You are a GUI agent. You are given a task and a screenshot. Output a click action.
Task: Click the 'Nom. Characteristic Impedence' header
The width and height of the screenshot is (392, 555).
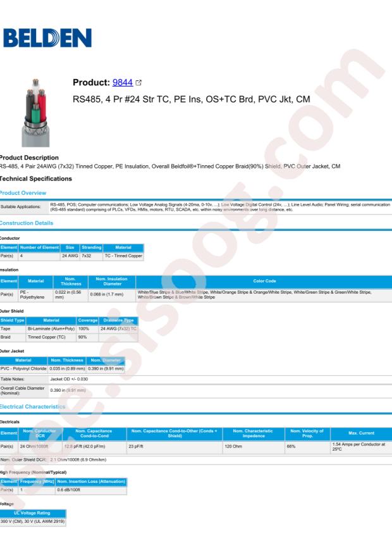point(254,433)
